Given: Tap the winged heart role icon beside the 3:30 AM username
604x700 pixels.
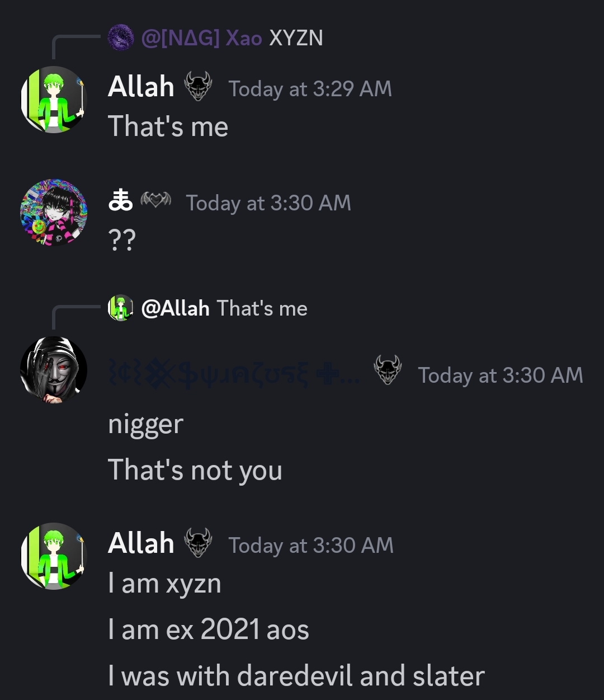Looking at the screenshot, I should (x=155, y=199).
